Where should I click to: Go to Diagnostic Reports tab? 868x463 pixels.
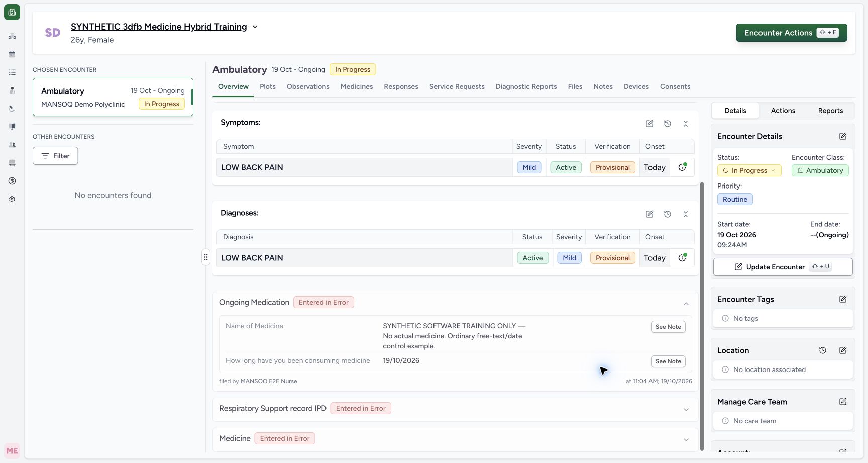pos(526,86)
